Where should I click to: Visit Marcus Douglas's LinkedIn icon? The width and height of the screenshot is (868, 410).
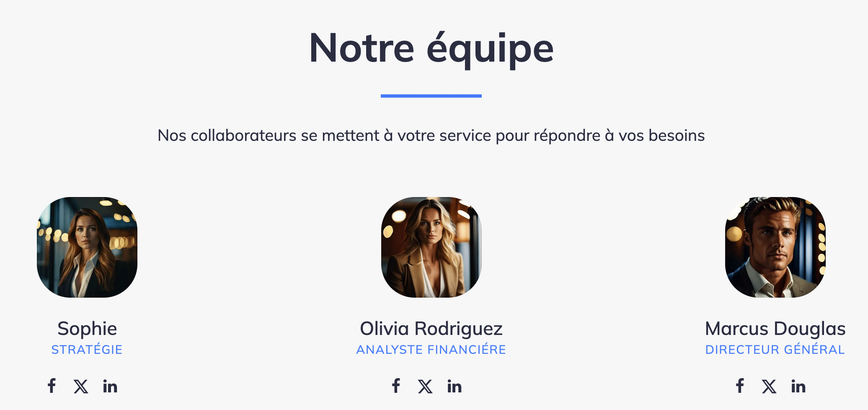(798, 386)
